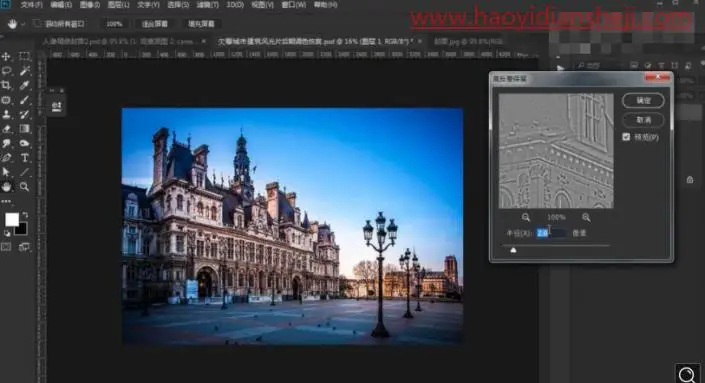This screenshot has width=705, height=383.
Task: Open the Layer menu
Action: point(118,4)
